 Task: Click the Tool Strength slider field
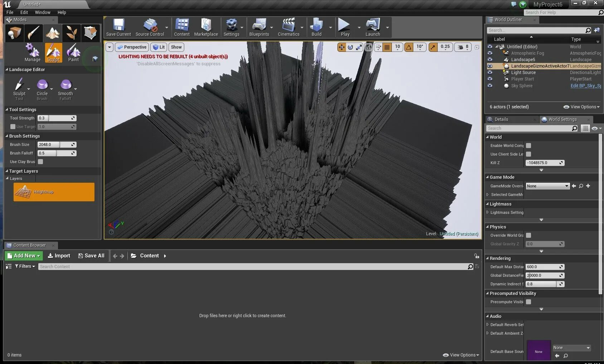(x=57, y=118)
